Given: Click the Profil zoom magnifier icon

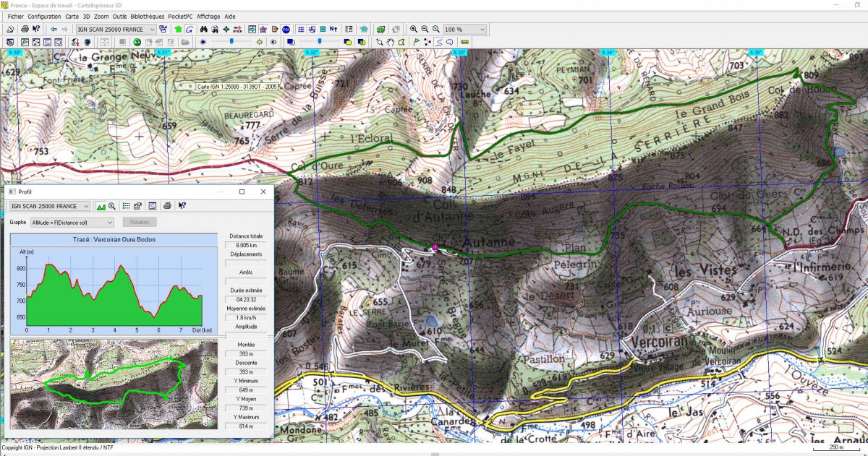Looking at the screenshot, I should 112,206.
